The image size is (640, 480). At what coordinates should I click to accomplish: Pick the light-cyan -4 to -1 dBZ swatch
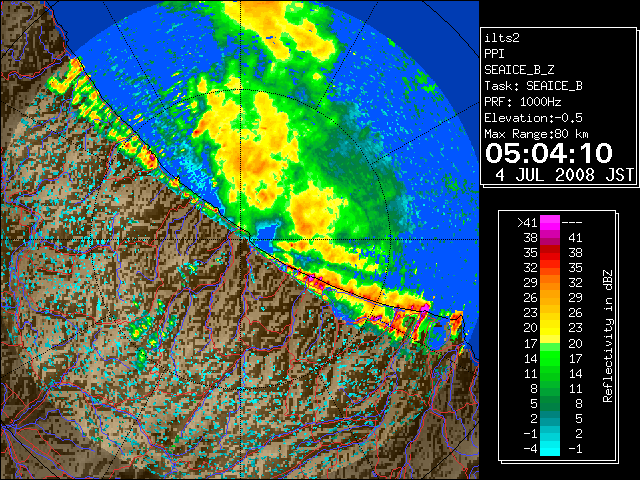pyautogui.click(x=550, y=448)
